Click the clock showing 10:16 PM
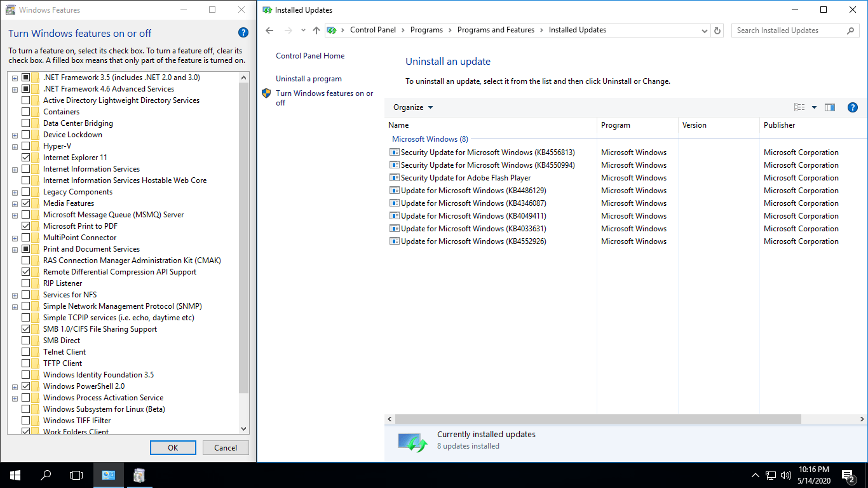868x488 pixels. pyautogui.click(x=813, y=470)
